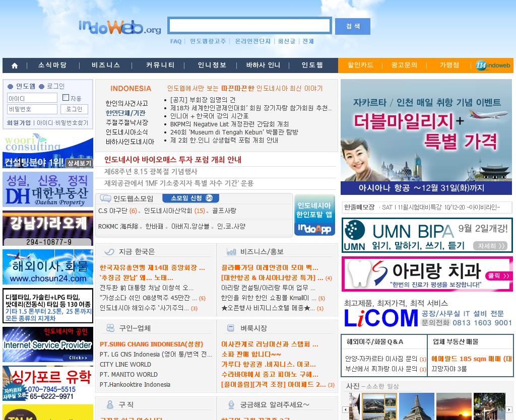The height and width of the screenshot is (420, 516).
Task: Open the 커뮤니티 menu item
Action: pos(160,65)
